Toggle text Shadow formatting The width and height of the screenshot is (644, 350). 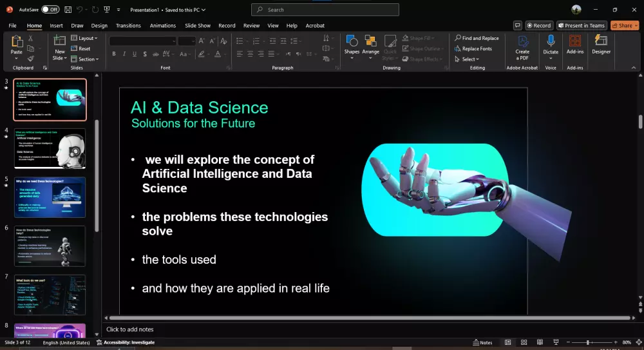tap(145, 54)
